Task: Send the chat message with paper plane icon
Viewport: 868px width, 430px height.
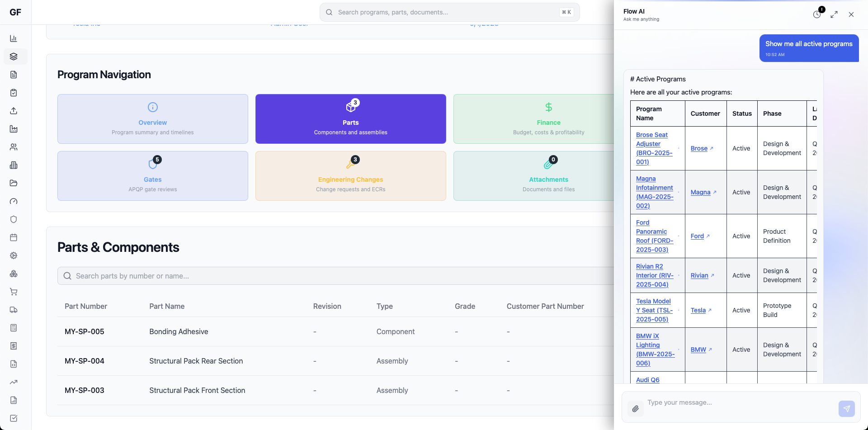Action: coord(847,408)
